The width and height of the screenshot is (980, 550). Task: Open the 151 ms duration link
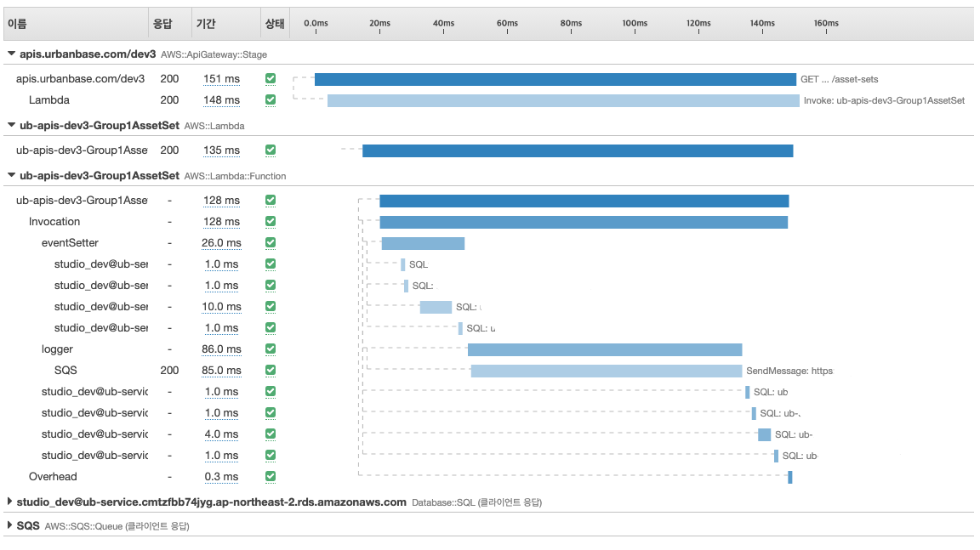[x=221, y=79]
